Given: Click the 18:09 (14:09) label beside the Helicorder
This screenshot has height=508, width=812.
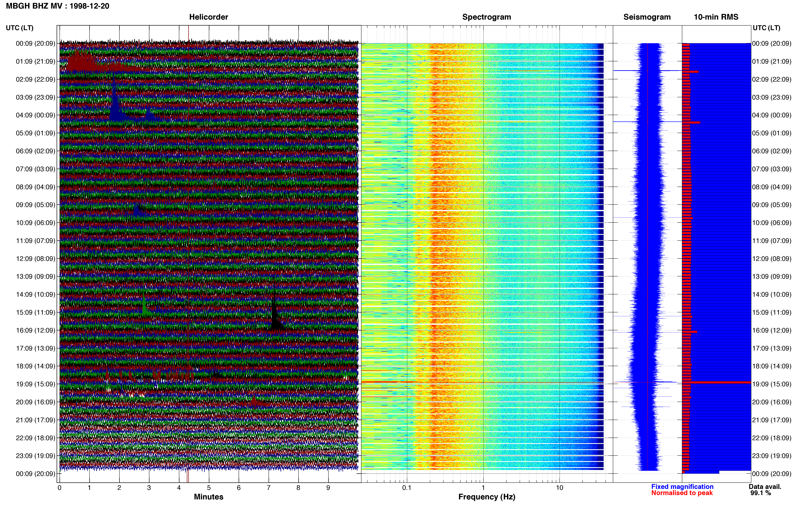Looking at the screenshot, I should pos(35,366).
